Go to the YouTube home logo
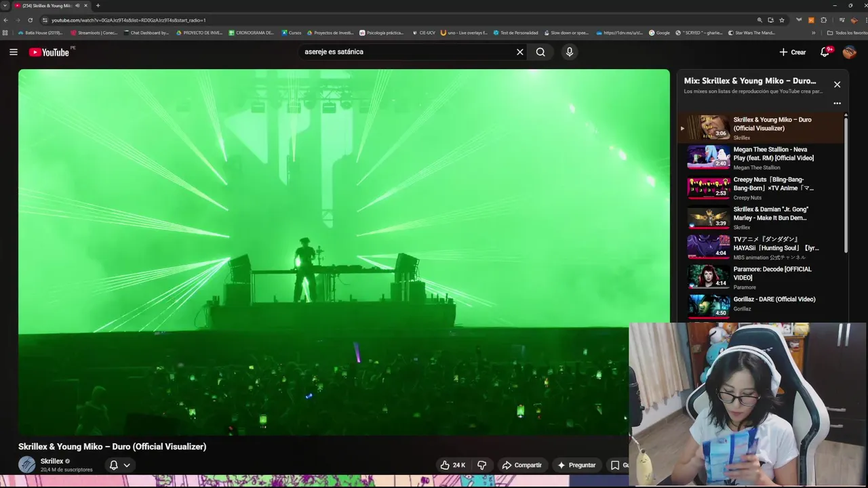Viewport: 868px width, 488px height. point(49,52)
